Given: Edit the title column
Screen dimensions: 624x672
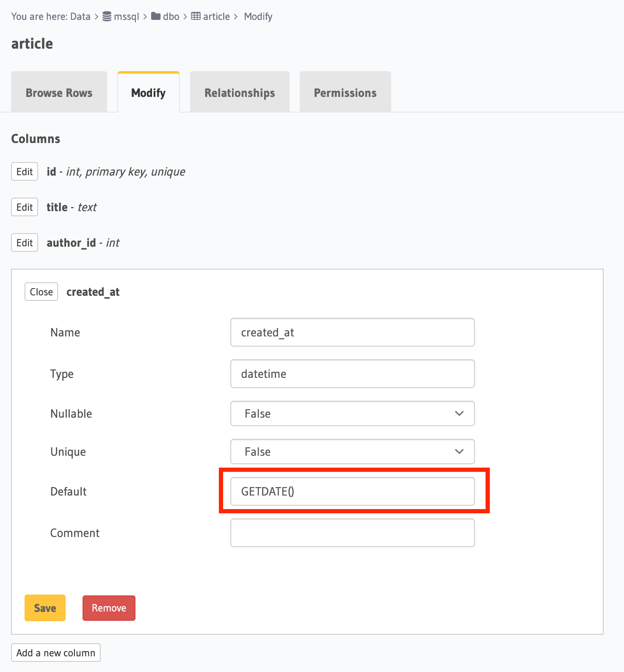Looking at the screenshot, I should point(25,207).
